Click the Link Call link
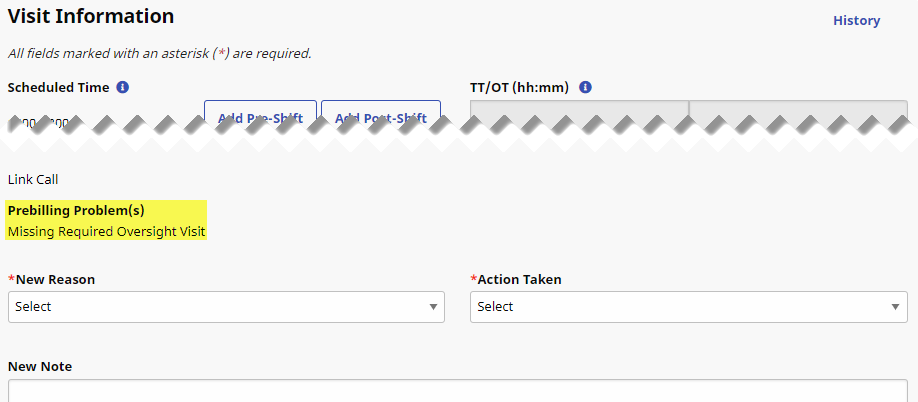This screenshot has height=402, width=918. tap(33, 180)
